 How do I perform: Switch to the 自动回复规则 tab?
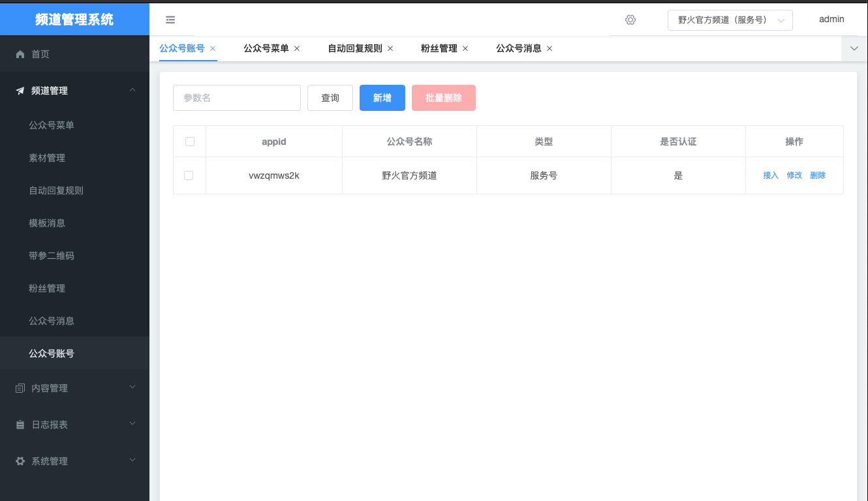click(x=354, y=48)
